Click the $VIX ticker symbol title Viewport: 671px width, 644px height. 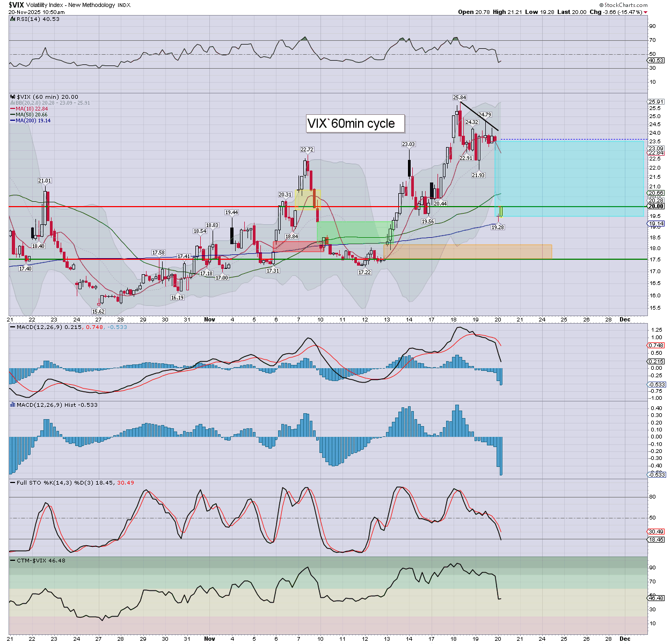16,5
